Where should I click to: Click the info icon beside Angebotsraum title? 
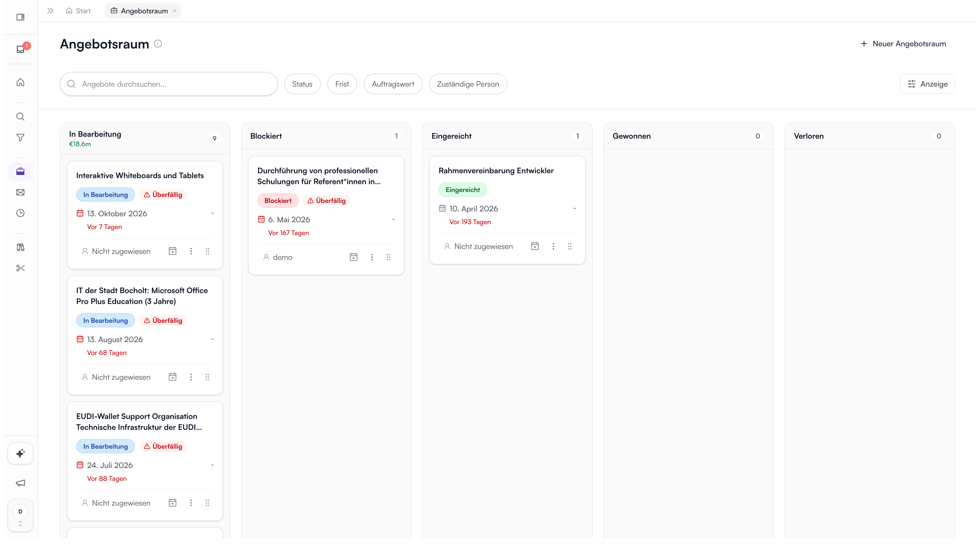158,44
